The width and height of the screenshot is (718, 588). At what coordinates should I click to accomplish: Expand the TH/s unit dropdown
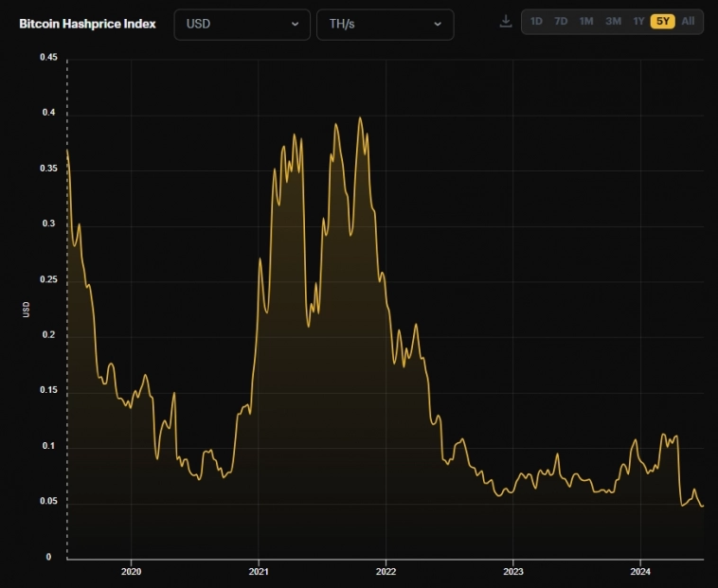click(385, 24)
